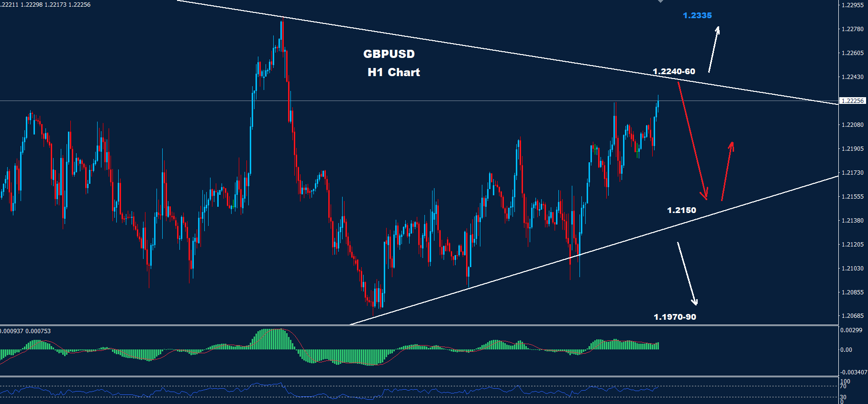Screen dimensions: 868x404
Task: Click the MACD values readout text
Action: coord(25,331)
